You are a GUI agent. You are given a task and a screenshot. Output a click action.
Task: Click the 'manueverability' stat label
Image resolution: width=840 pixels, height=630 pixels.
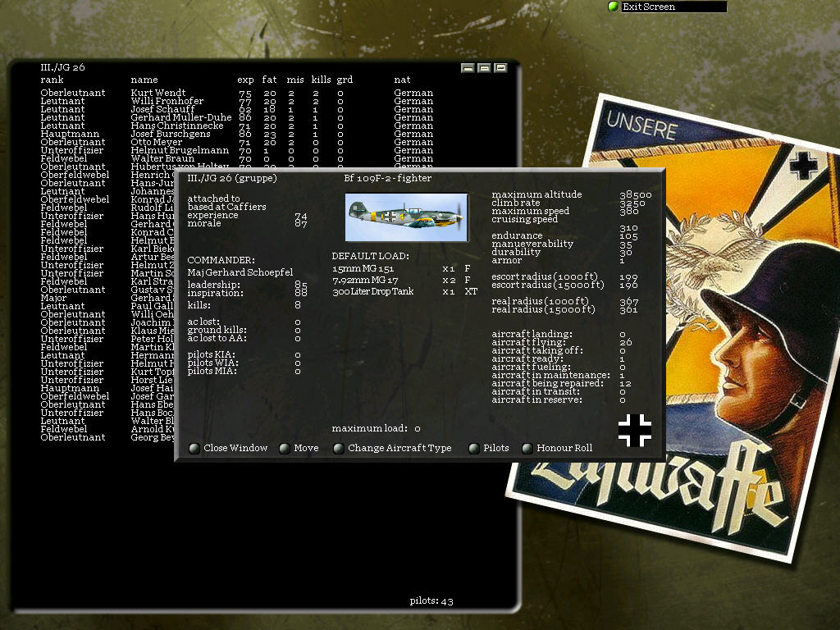pos(532,244)
